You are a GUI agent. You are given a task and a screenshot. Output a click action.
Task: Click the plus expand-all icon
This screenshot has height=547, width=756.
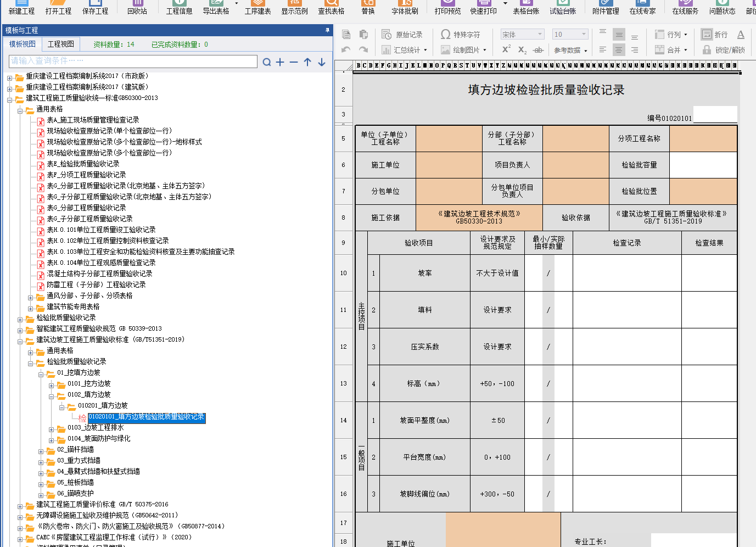(280, 62)
